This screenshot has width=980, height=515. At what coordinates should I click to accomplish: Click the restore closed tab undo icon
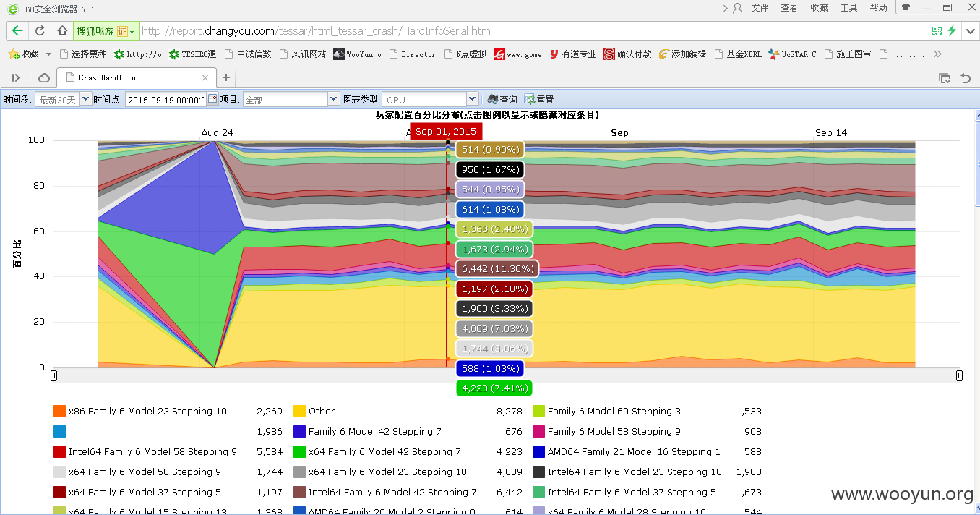tap(965, 77)
